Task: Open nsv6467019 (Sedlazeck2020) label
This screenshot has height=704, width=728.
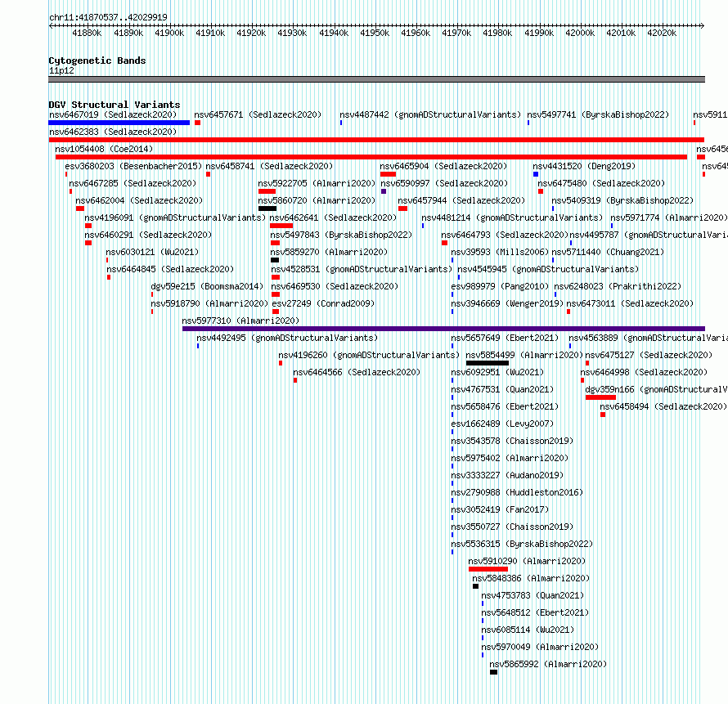Action: (113, 114)
